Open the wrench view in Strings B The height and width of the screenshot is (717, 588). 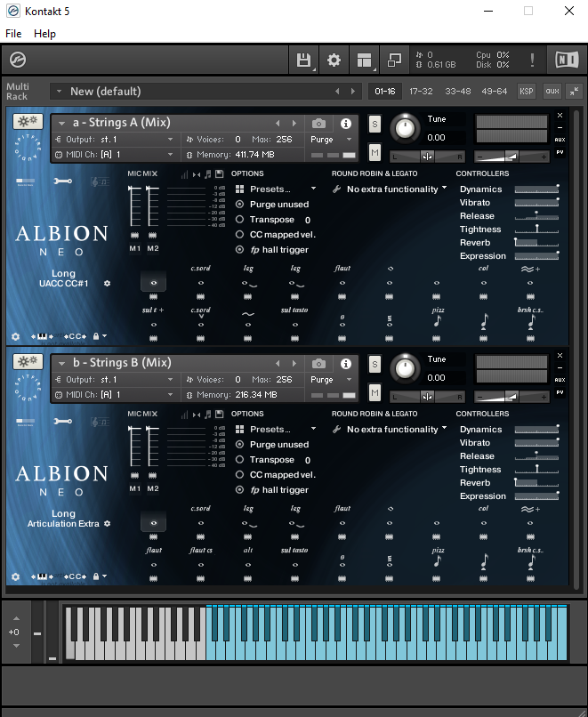click(62, 422)
